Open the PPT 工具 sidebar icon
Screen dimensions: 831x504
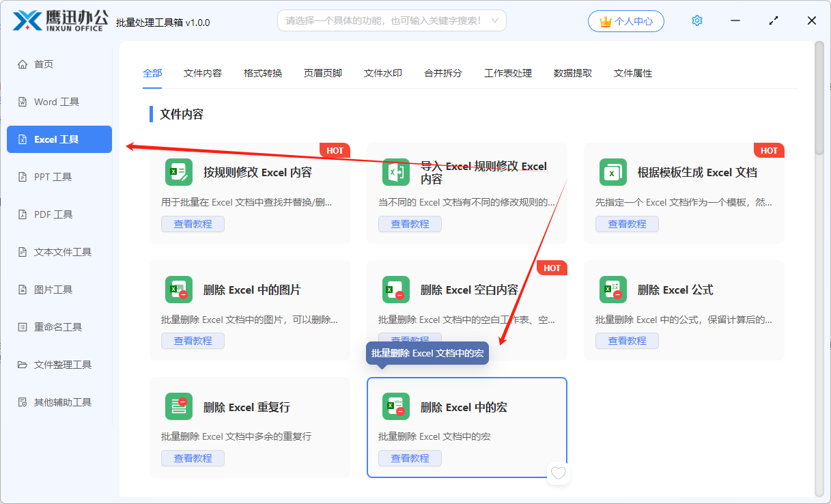(x=23, y=177)
